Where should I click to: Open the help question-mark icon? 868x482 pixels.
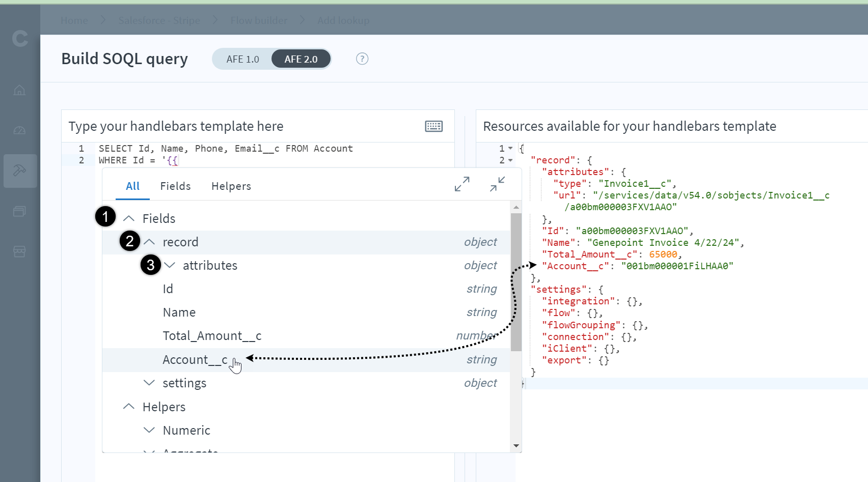(x=362, y=59)
